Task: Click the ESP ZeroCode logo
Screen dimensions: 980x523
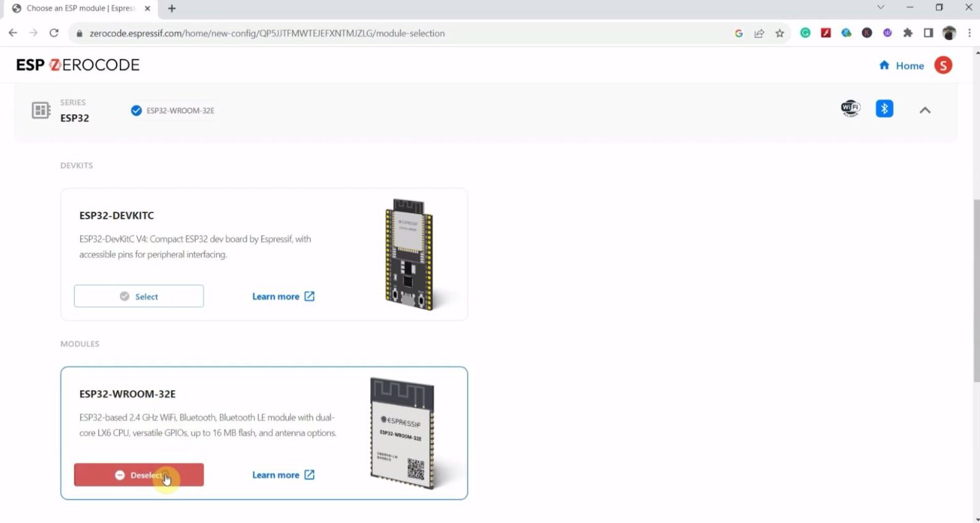Action: 78,65
